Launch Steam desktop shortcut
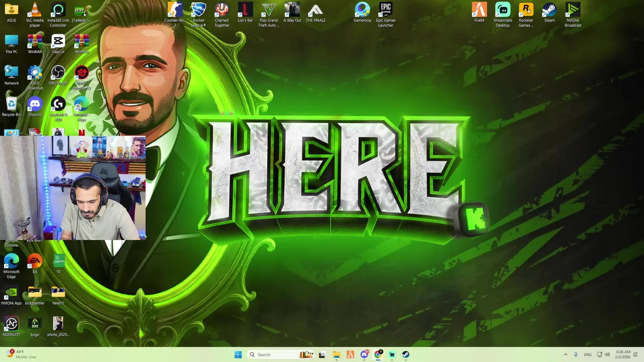Screen dimensions: 644x362 pyautogui.click(x=549, y=13)
